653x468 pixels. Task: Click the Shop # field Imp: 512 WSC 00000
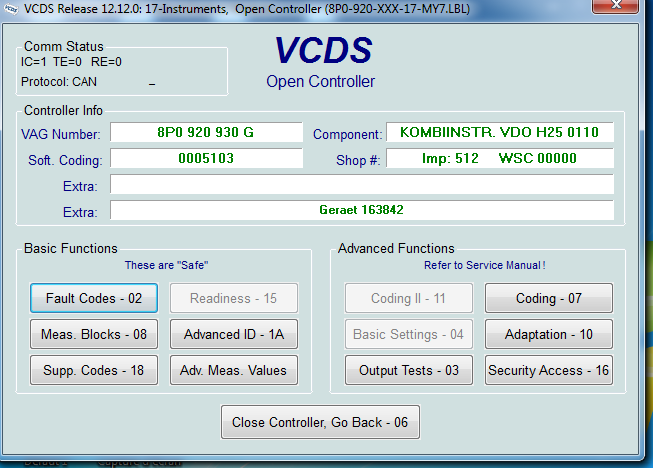(x=500, y=158)
